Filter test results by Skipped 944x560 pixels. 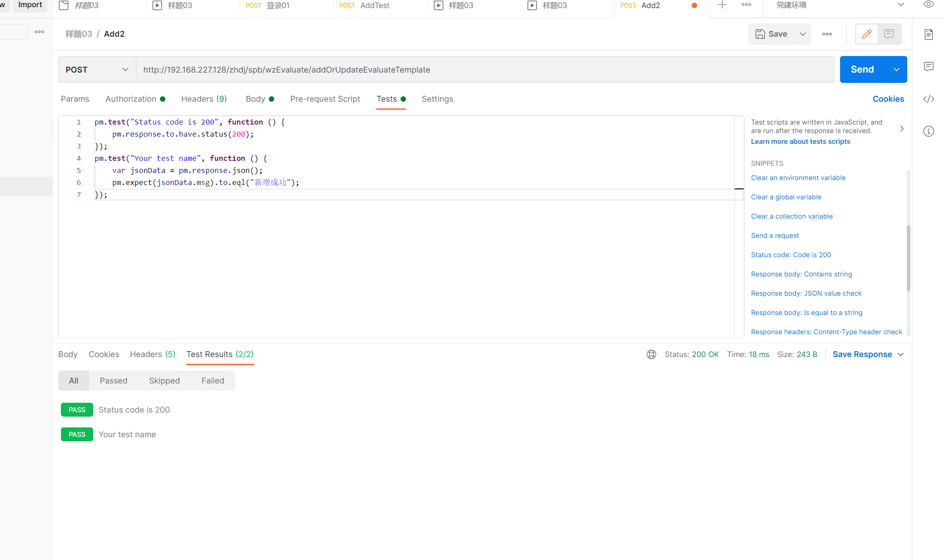164,381
